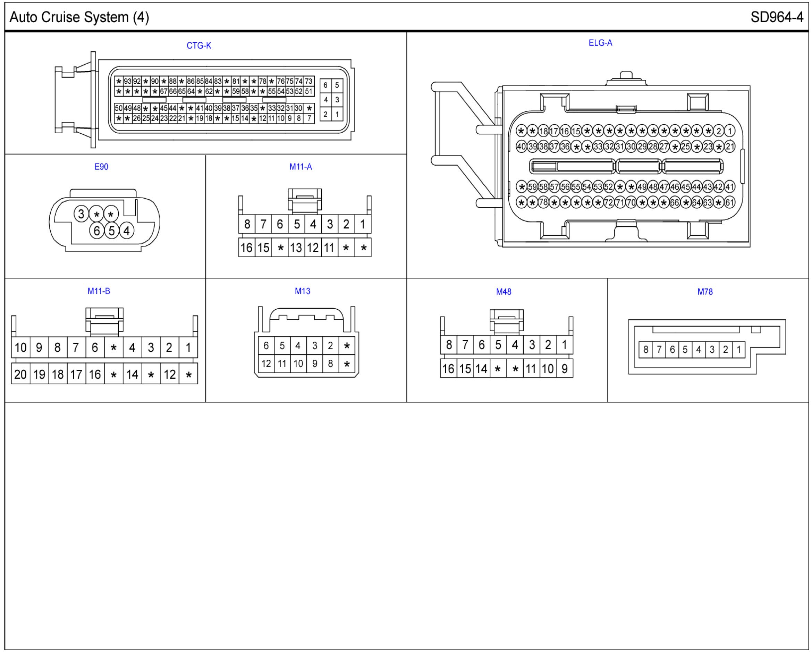The image size is (812, 652).
Task: Click pin 40 in ELG-A connector
Action: click(x=521, y=147)
